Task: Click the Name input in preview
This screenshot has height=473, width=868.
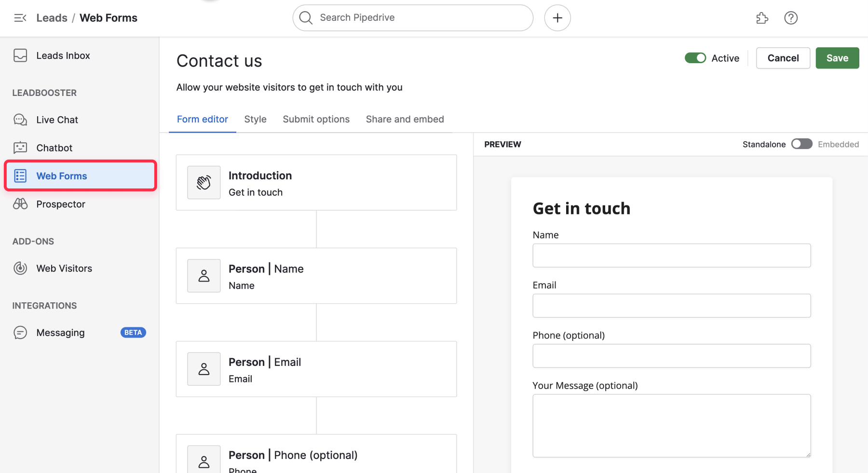Action: [x=672, y=256]
